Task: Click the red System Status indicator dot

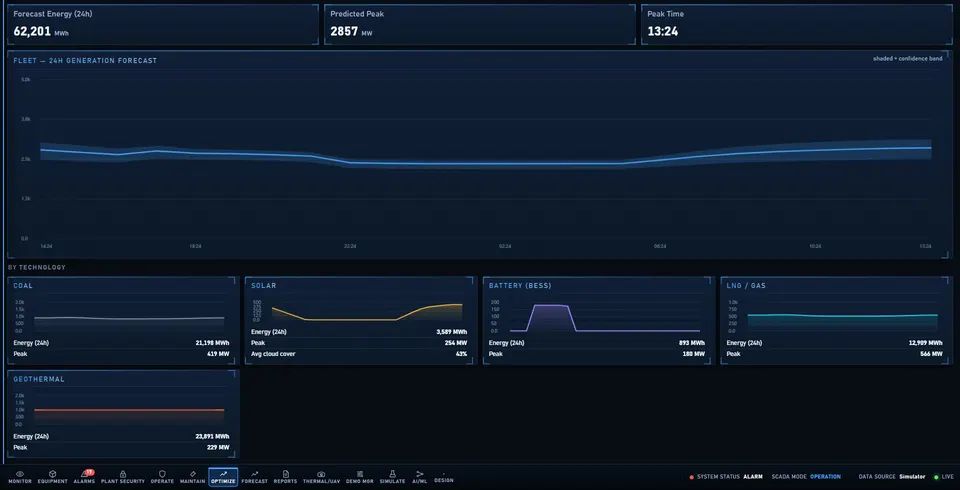Action: point(692,477)
